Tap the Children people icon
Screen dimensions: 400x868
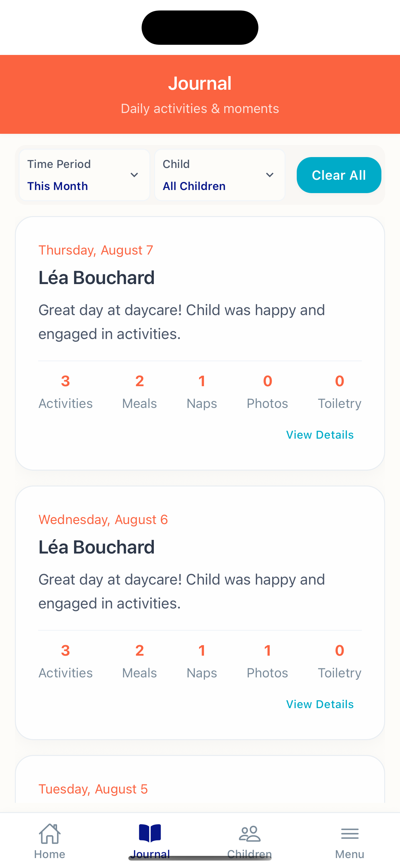tap(250, 834)
